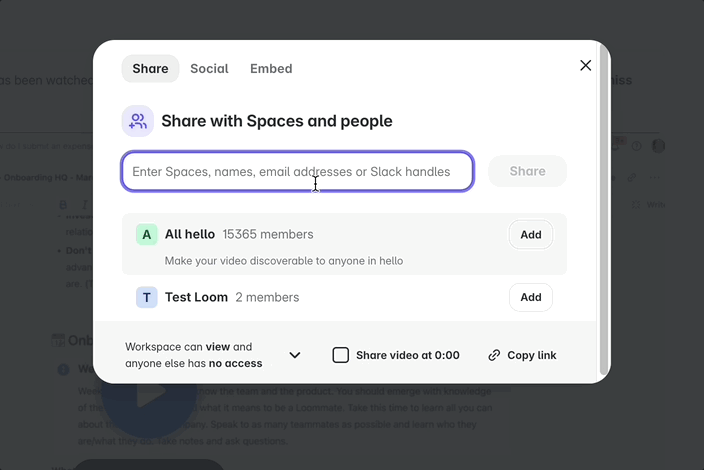The width and height of the screenshot is (704, 470).
Task: Click the user avatar behind the dialog
Action: (x=658, y=146)
